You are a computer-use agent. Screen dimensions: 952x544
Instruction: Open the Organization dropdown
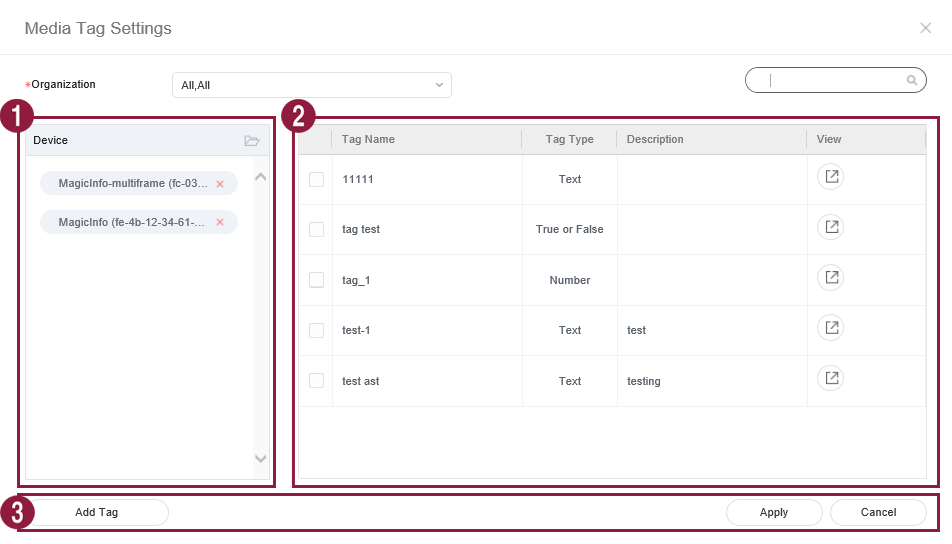pyautogui.click(x=311, y=85)
